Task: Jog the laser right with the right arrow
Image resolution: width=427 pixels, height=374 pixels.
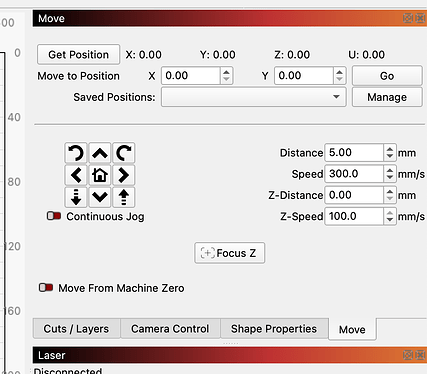Action: [124, 175]
